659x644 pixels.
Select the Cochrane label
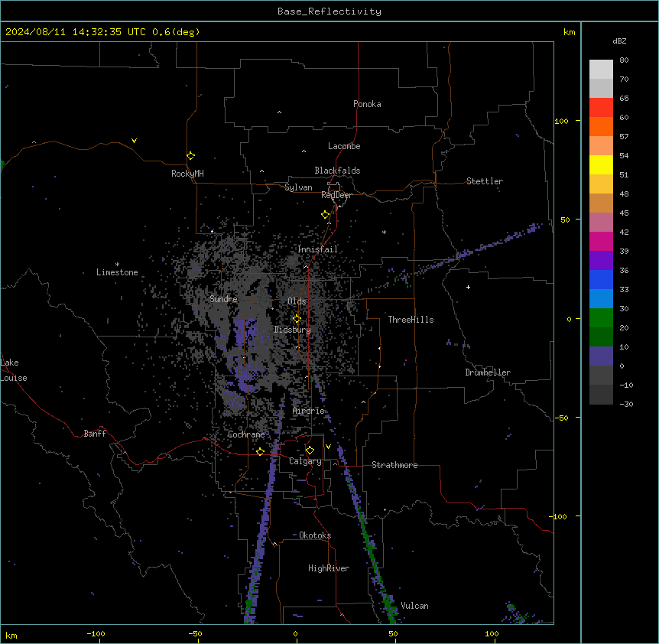(246, 434)
